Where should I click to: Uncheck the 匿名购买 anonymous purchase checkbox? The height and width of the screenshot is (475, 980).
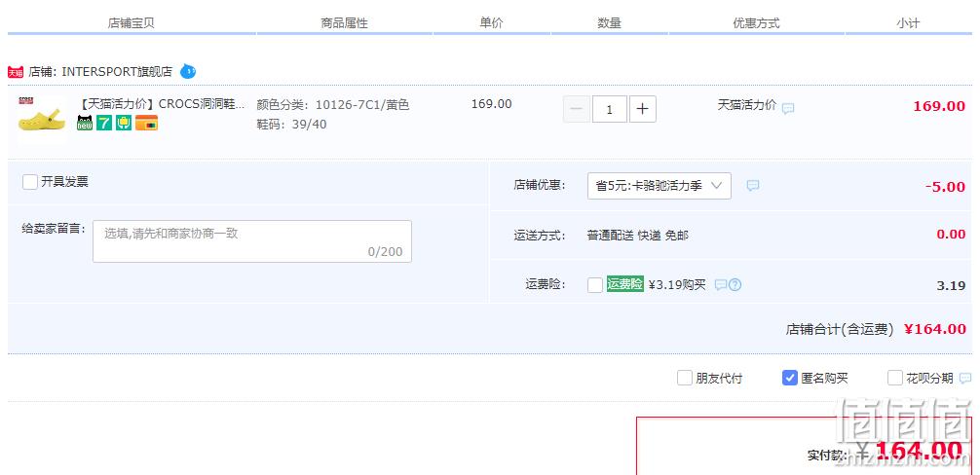click(x=790, y=378)
